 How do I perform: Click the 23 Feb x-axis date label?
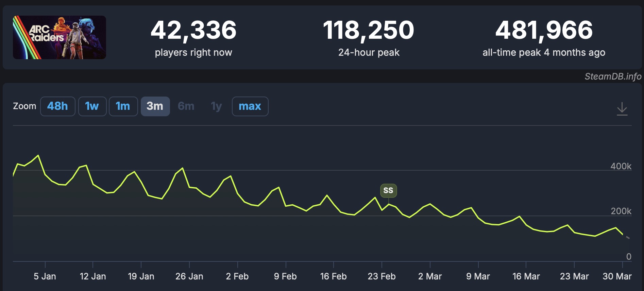[x=382, y=276]
